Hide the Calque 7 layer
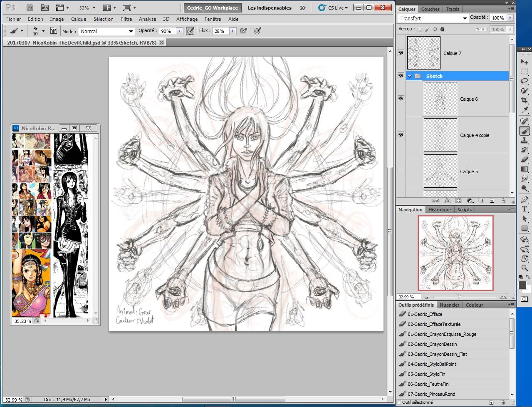The height and width of the screenshot is (407, 532). coord(401,53)
